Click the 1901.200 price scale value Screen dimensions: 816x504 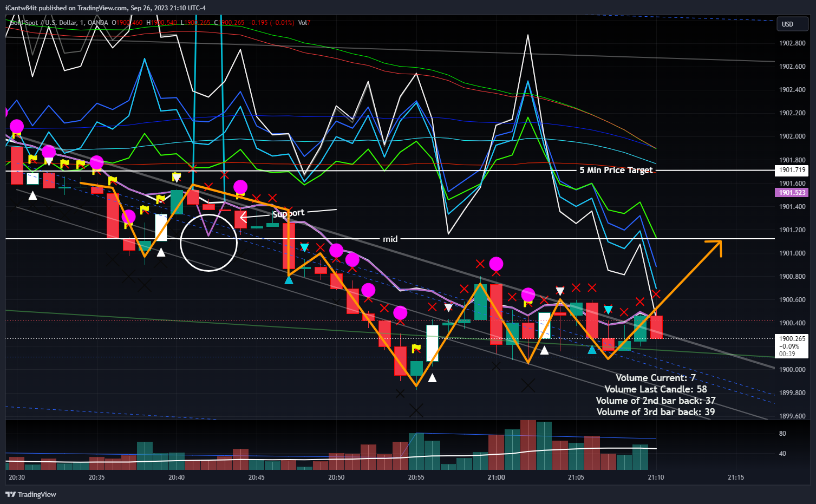(x=792, y=230)
